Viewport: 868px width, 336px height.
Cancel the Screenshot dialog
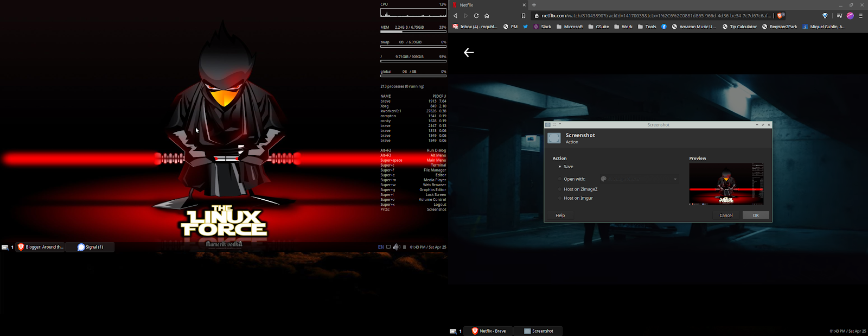coord(726,215)
